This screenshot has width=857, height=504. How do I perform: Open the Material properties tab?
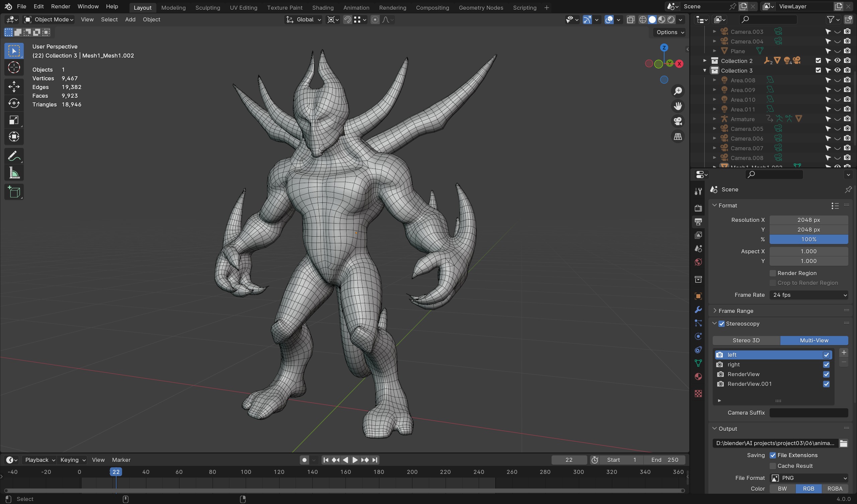tap(698, 377)
